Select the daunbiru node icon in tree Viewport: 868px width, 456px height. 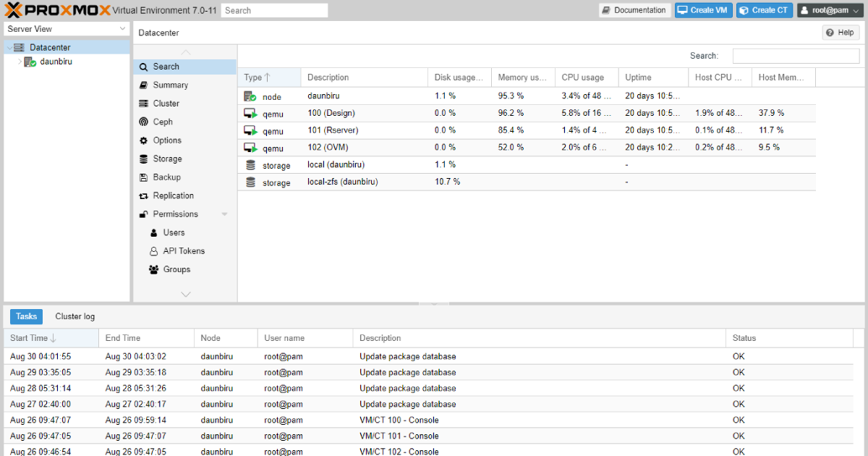30,62
